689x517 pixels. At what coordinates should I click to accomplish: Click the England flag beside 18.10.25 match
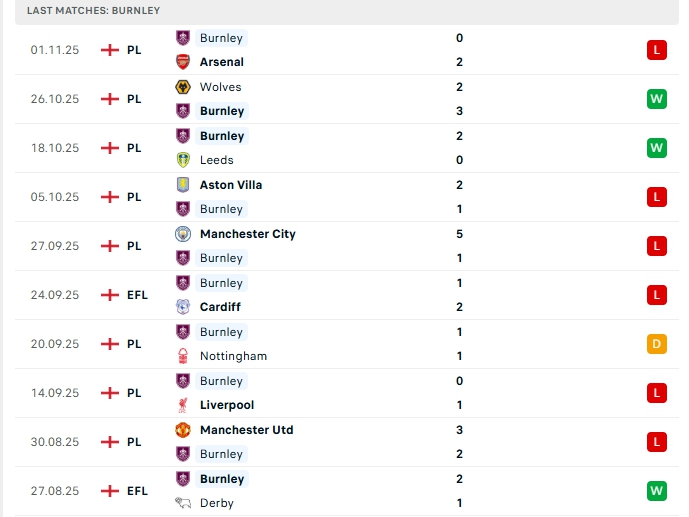click(110, 148)
